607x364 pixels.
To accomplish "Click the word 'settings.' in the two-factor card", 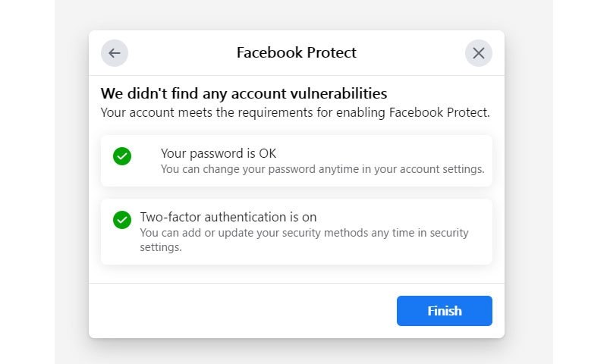I will pyautogui.click(x=161, y=247).
